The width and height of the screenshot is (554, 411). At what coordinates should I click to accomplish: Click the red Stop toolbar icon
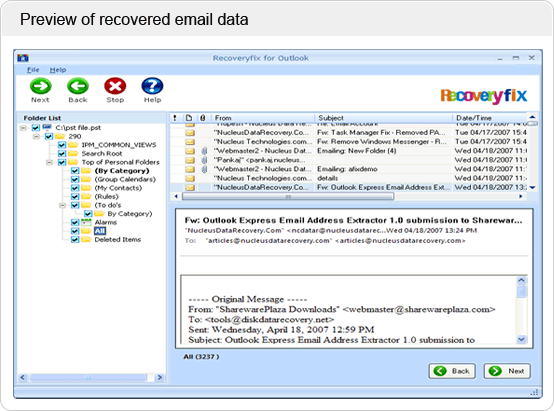click(x=115, y=86)
